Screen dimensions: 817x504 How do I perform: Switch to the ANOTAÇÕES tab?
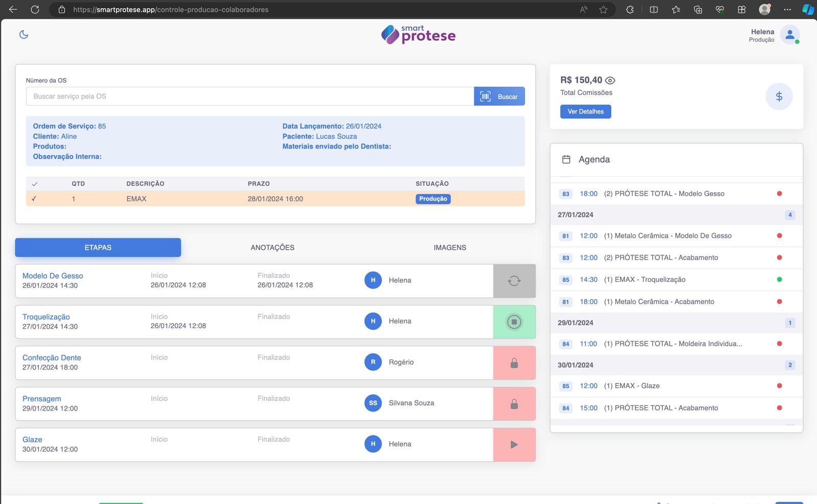[273, 248]
